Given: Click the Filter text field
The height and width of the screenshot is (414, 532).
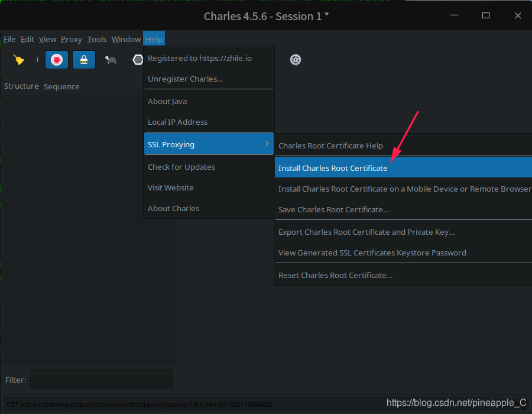Looking at the screenshot, I should [x=101, y=379].
